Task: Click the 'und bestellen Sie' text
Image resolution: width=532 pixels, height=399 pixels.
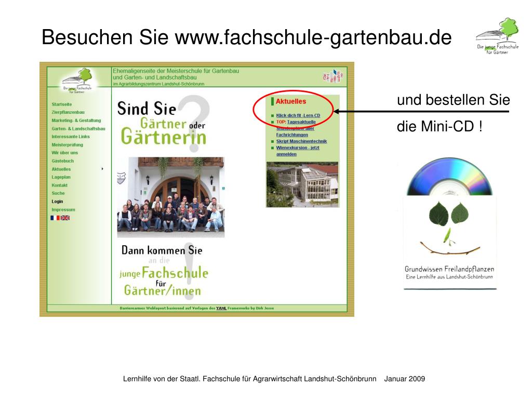Action: pyautogui.click(x=453, y=100)
